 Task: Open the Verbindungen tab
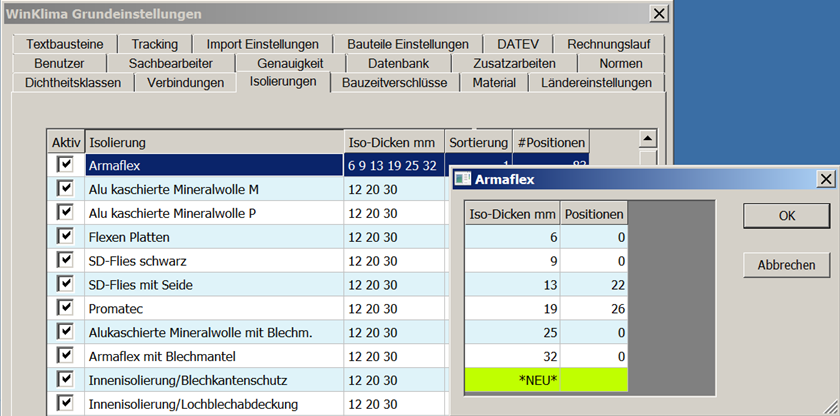pos(185,83)
